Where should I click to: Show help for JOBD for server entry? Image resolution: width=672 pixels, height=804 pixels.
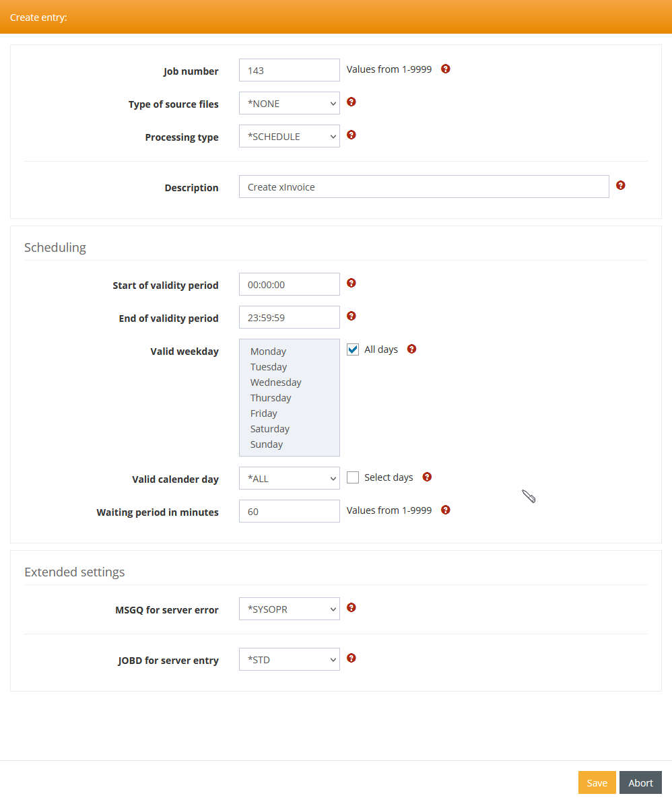tap(351, 658)
